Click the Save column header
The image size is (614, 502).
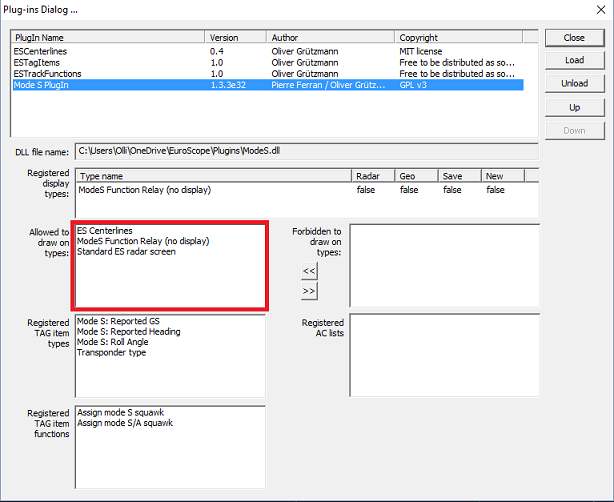click(460, 176)
